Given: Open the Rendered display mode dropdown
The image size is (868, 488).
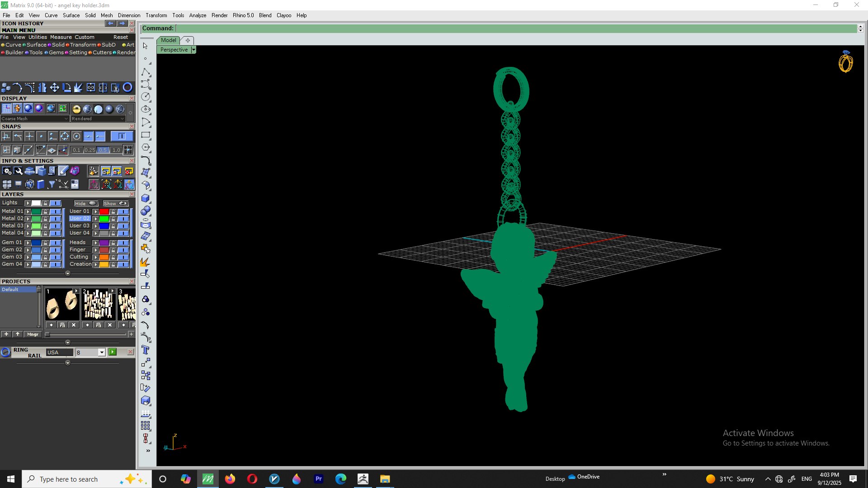Looking at the screenshot, I should click(x=98, y=119).
